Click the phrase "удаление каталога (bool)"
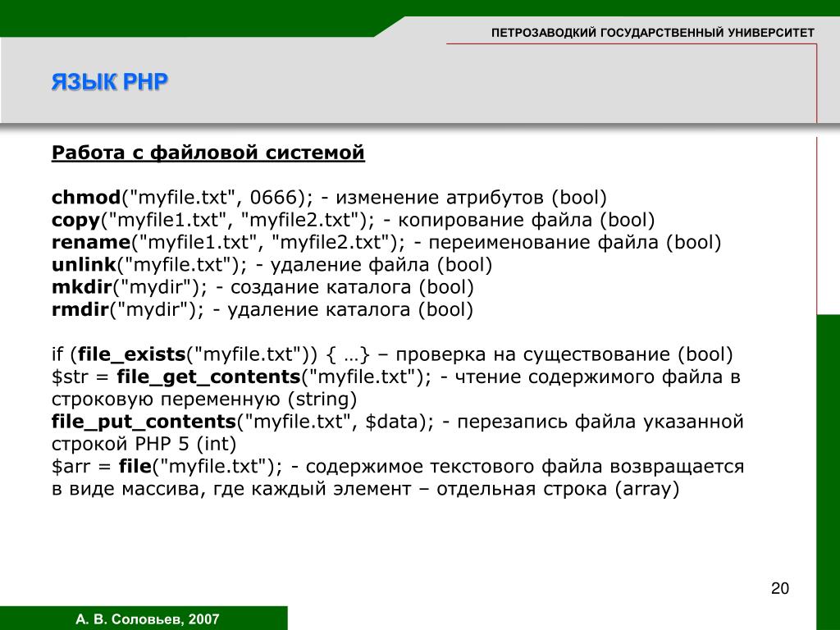Viewport: 840px width, 630px height. 350,309
